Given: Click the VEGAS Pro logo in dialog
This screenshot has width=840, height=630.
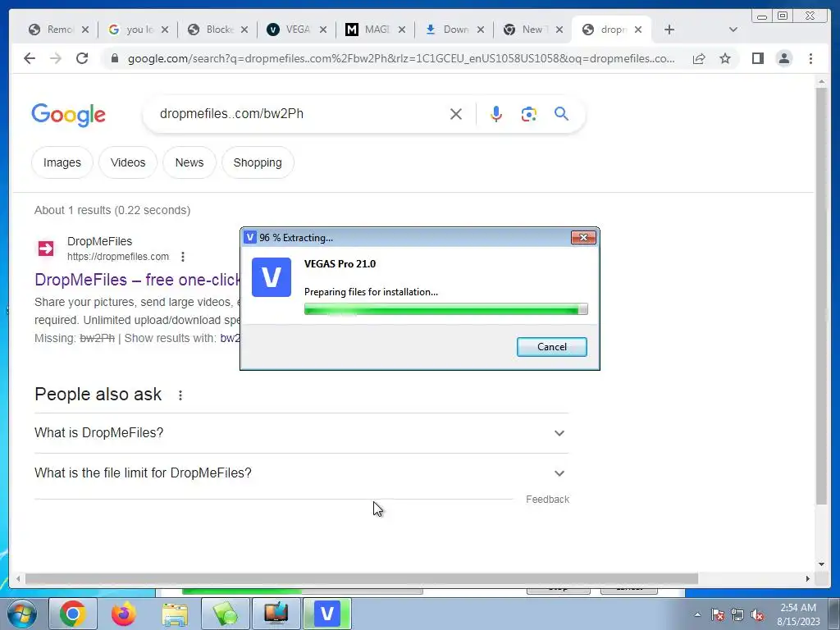Looking at the screenshot, I should click(272, 277).
